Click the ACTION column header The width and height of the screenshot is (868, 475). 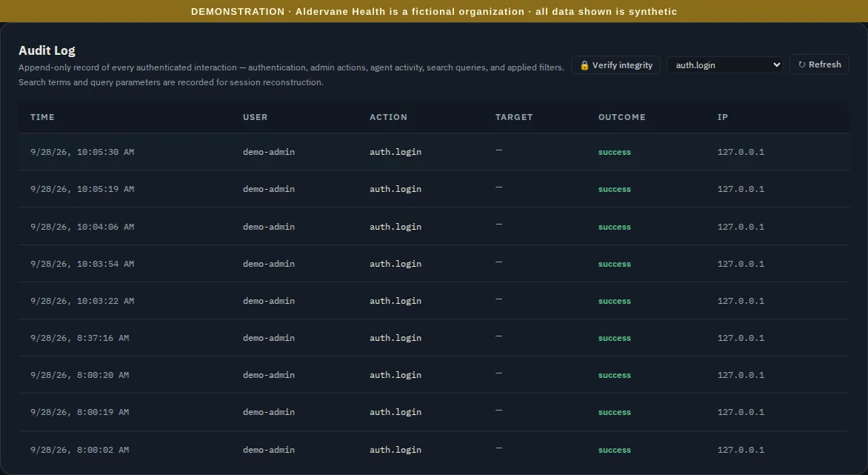pyautogui.click(x=389, y=117)
